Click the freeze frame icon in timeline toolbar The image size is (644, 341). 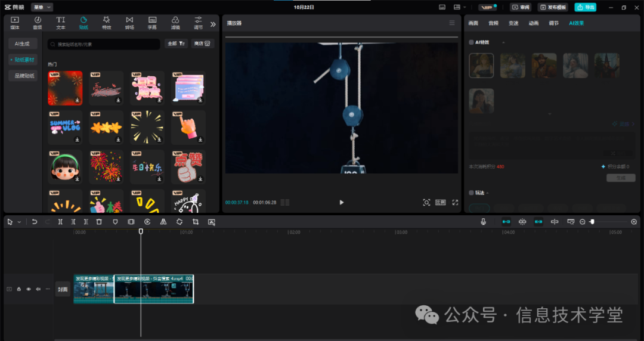[x=131, y=222]
